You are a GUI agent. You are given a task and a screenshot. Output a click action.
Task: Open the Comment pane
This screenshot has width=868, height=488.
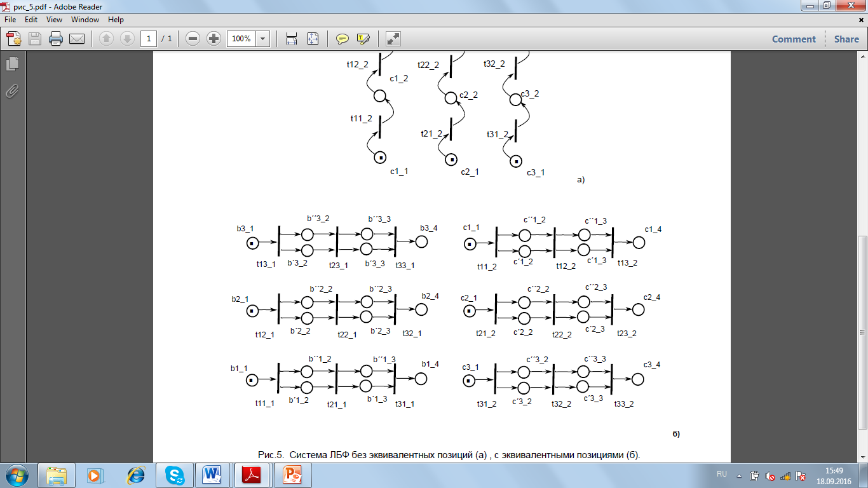click(794, 39)
